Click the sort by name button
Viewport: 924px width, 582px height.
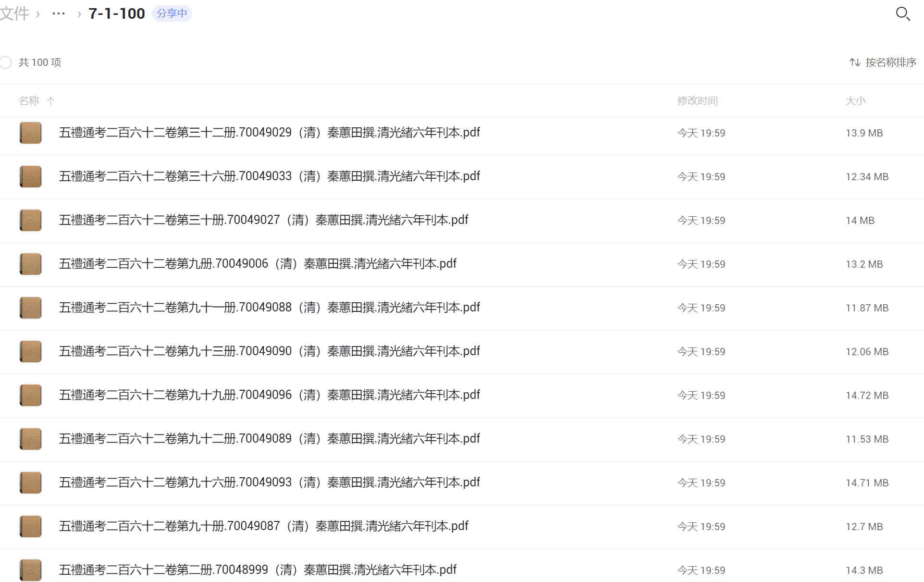(883, 62)
